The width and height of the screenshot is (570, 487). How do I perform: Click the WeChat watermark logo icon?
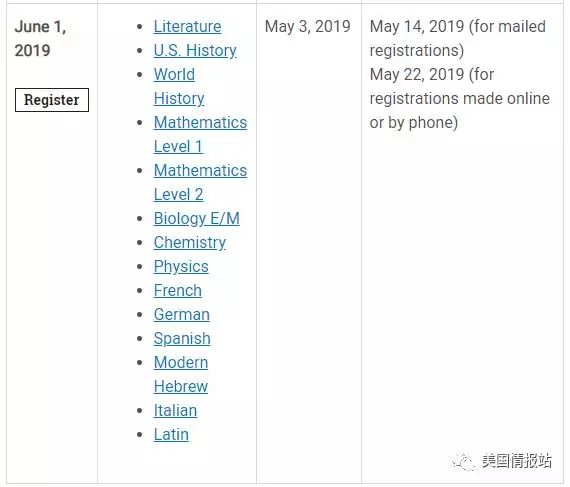click(x=462, y=462)
